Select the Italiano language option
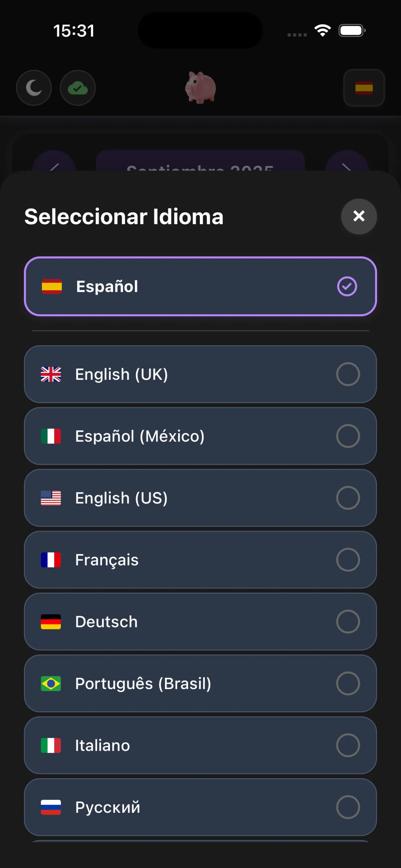 tap(200, 745)
